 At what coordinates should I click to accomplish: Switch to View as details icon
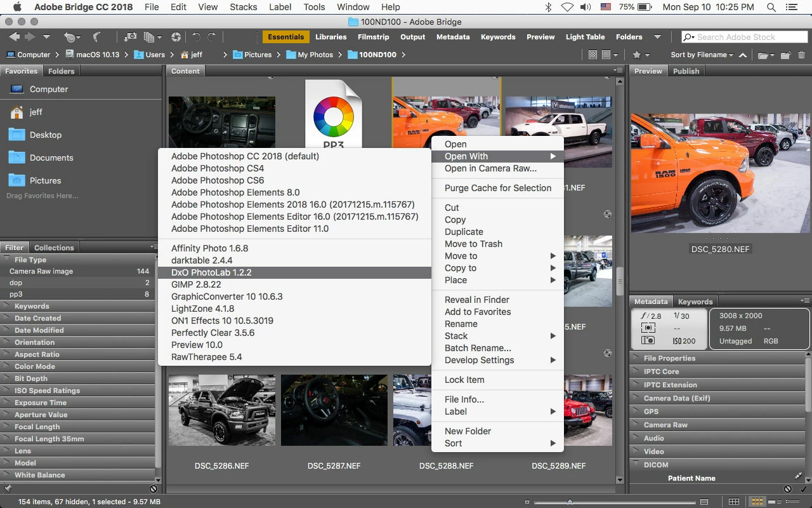(x=773, y=502)
